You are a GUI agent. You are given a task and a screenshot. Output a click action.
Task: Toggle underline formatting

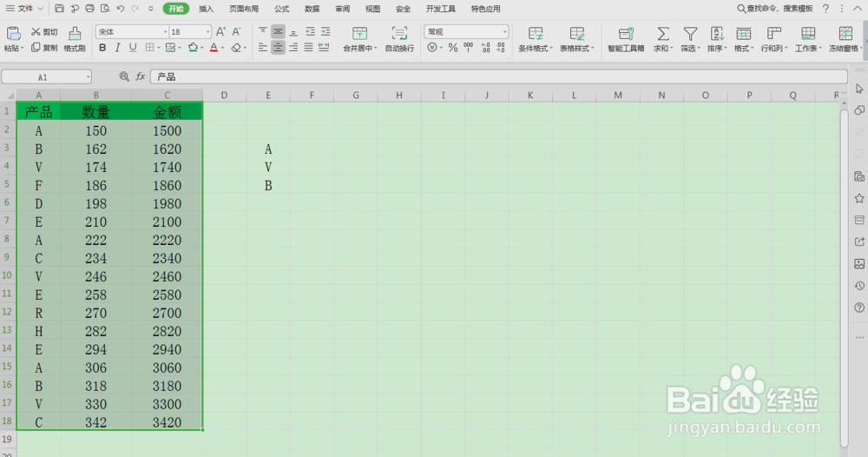click(x=133, y=48)
